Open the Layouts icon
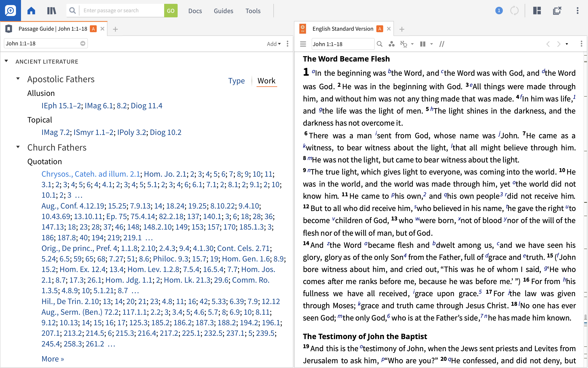 537,11
